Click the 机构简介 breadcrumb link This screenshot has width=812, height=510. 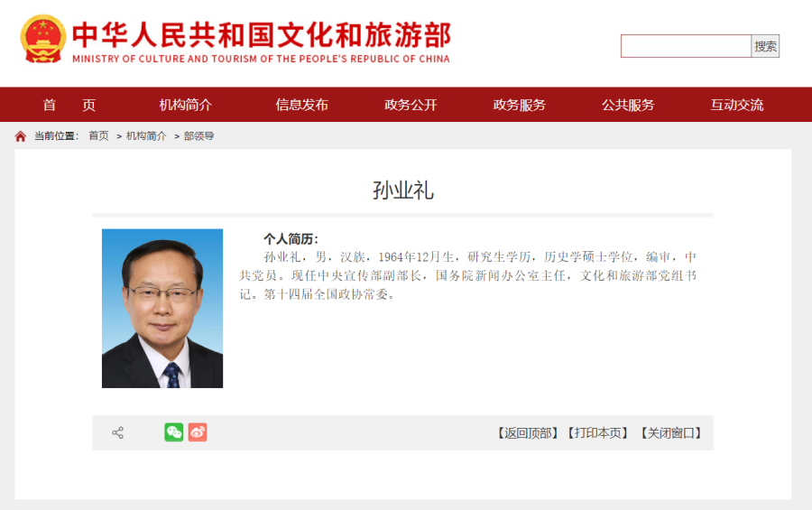click(x=146, y=135)
